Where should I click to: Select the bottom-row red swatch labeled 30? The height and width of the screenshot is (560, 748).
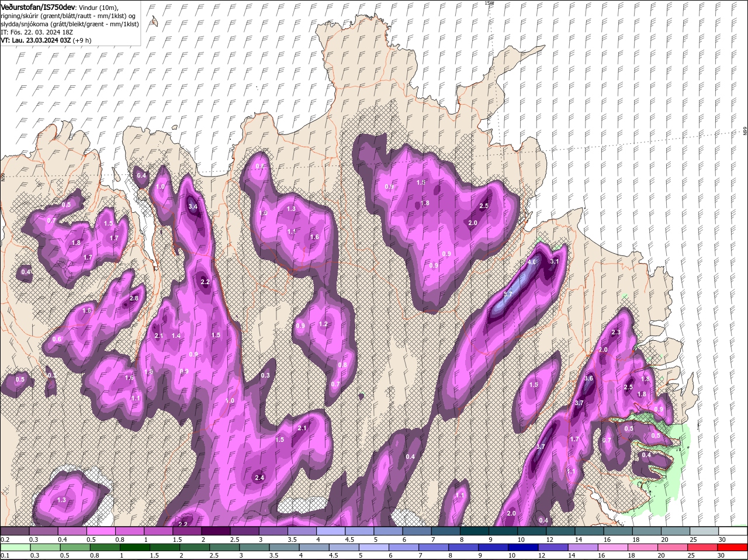tap(733, 547)
